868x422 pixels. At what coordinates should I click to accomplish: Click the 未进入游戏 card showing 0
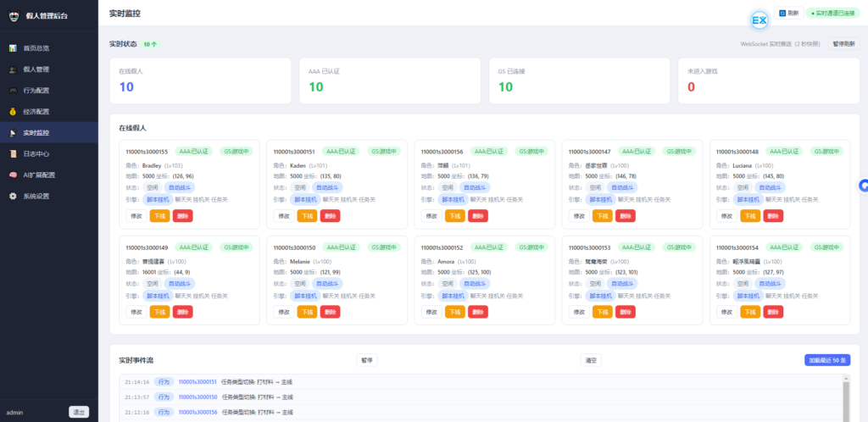pyautogui.click(x=769, y=81)
